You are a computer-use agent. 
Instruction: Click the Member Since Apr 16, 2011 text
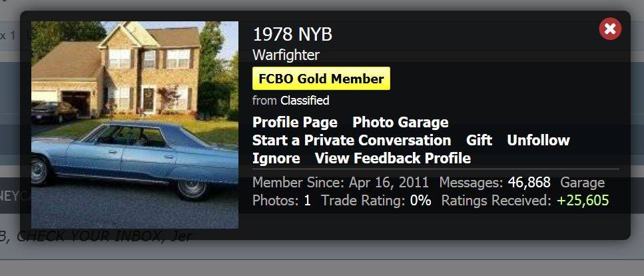[x=340, y=183]
